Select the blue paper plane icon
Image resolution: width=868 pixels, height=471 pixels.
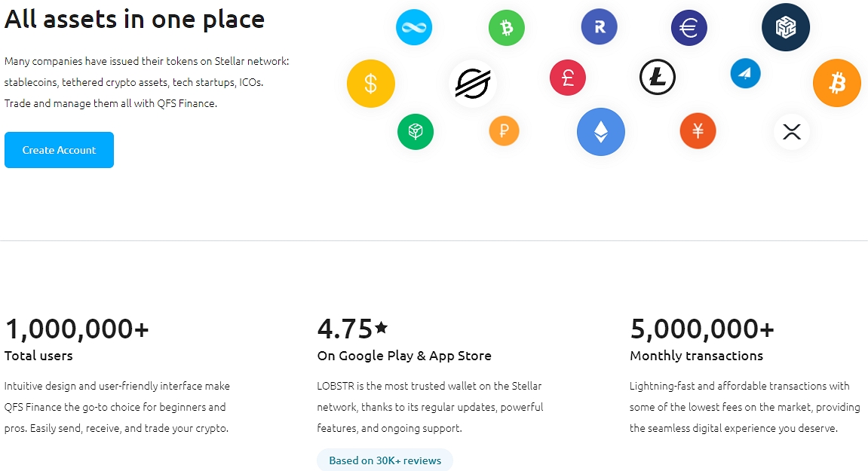pos(745,73)
